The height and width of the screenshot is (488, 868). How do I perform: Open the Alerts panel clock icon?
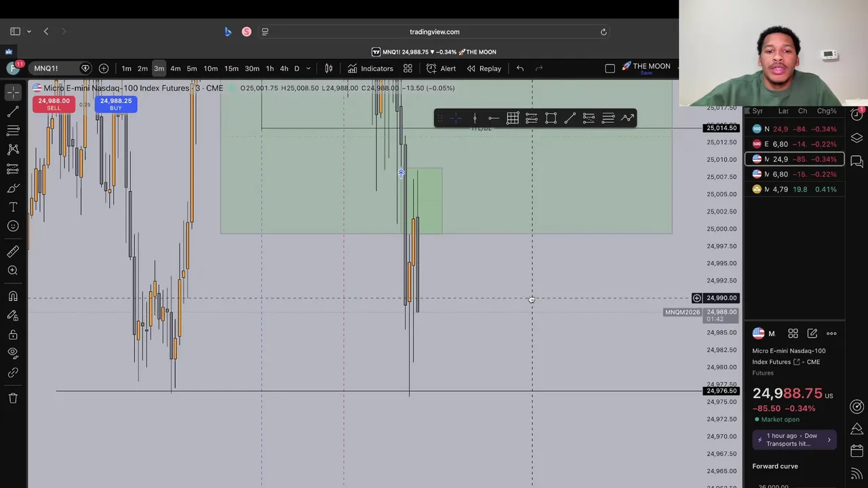[856, 115]
